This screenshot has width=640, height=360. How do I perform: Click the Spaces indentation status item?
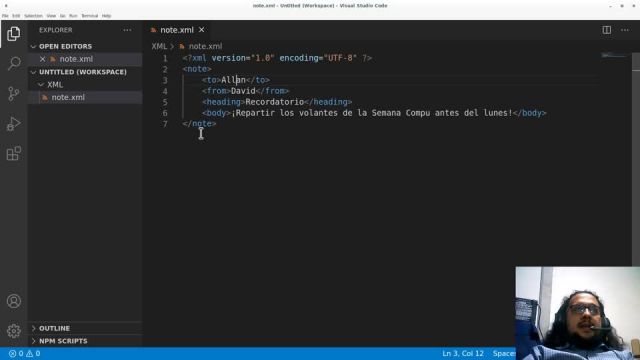(x=504, y=353)
